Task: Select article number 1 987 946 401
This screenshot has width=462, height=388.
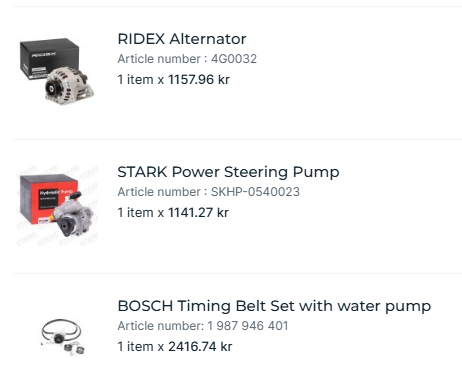Action: point(248,326)
